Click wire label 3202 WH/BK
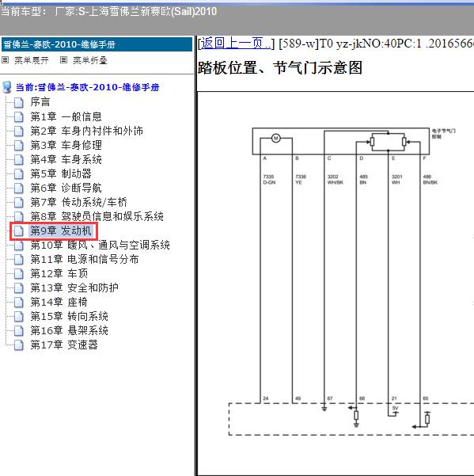The image size is (474, 476). (x=335, y=180)
